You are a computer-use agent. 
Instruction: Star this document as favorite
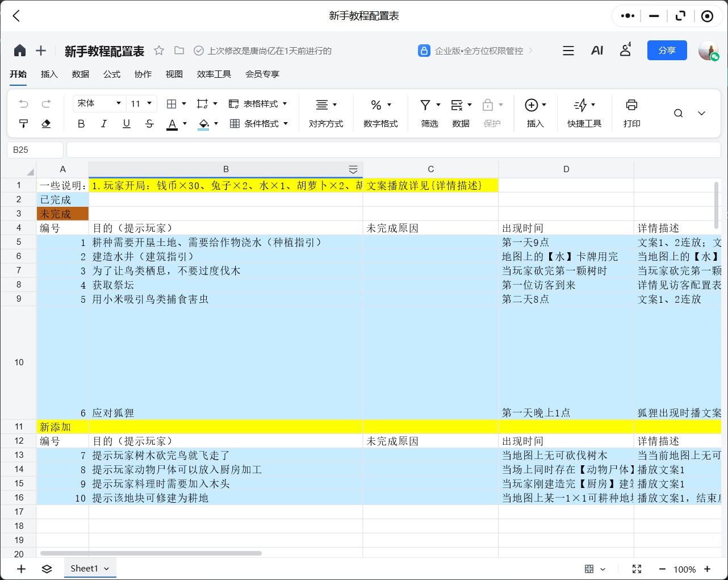tap(159, 51)
